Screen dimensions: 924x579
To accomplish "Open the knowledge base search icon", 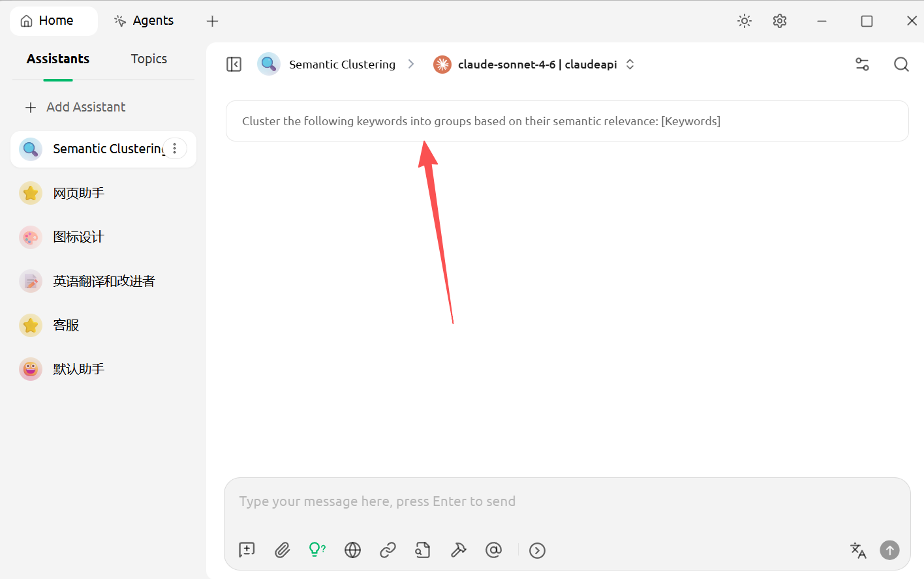I will [423, 550].
